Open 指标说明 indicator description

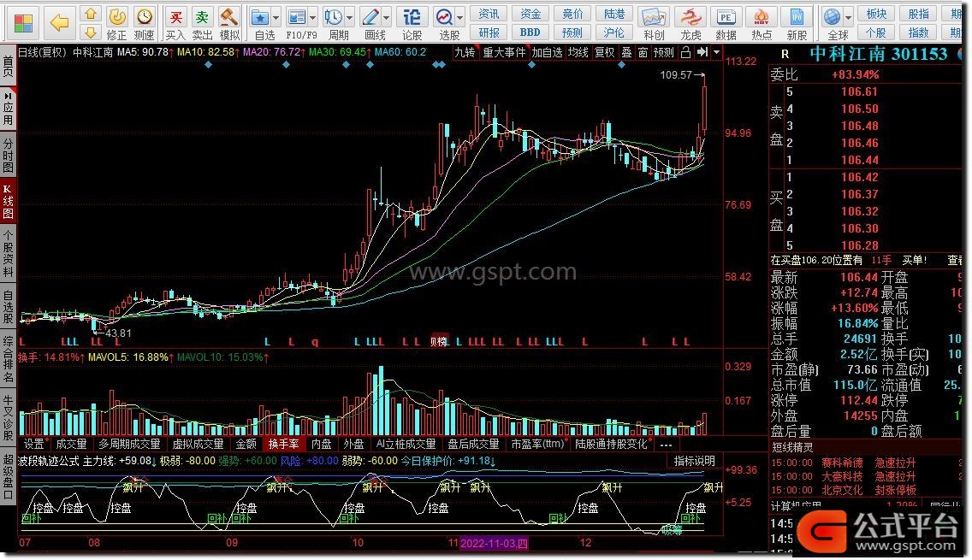[x=695, y=461]
